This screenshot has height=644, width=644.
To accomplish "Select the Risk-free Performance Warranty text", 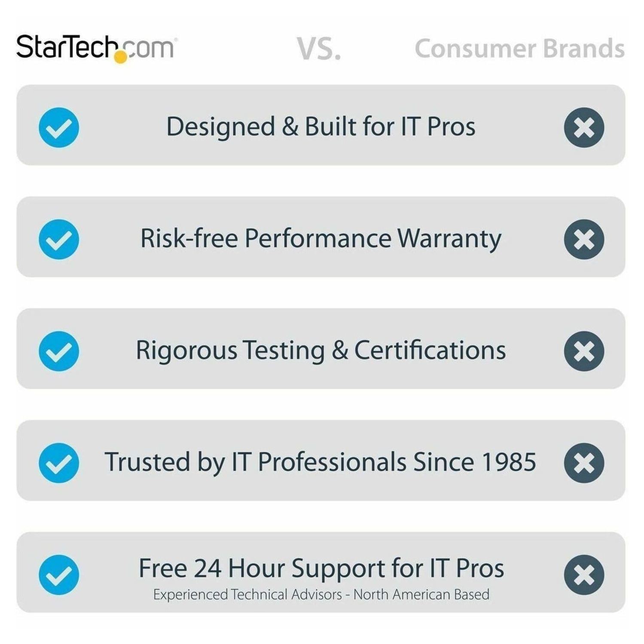I will 320,238.
